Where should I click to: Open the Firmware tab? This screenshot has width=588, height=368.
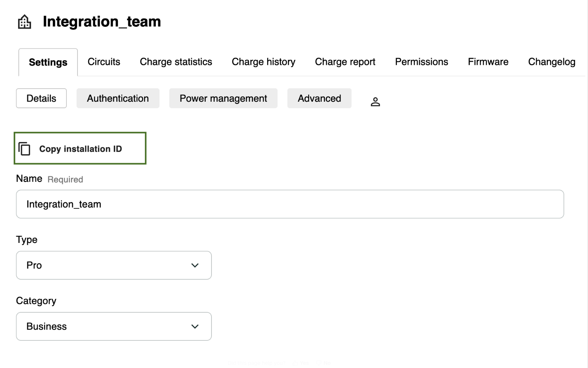point(488,62)
